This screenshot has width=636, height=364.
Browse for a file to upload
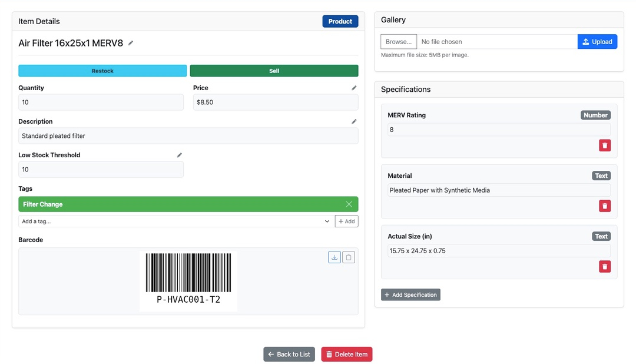[398, 41]
